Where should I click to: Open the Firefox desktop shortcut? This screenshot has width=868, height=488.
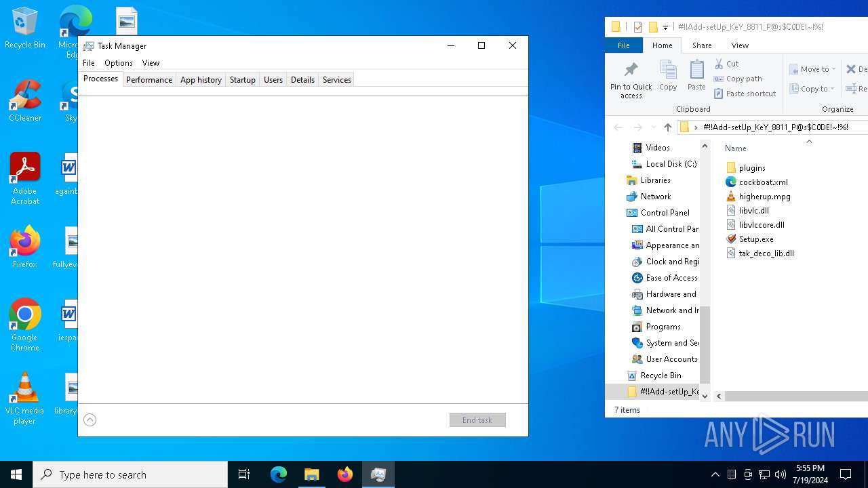tap(25, 248)
